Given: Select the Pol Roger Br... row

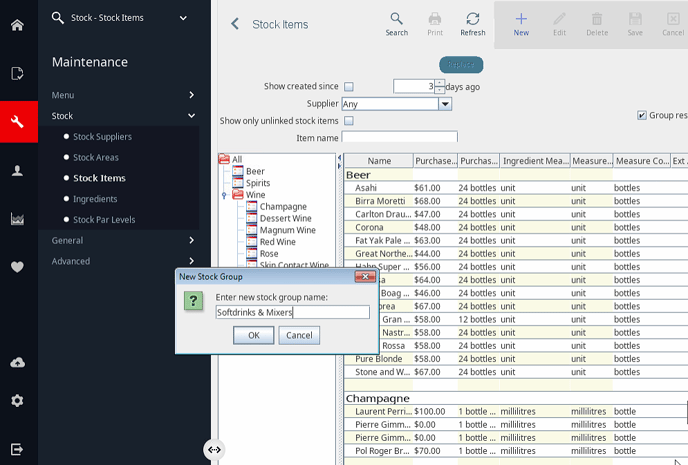Looking at the screenshot, I should click(516, 451).
